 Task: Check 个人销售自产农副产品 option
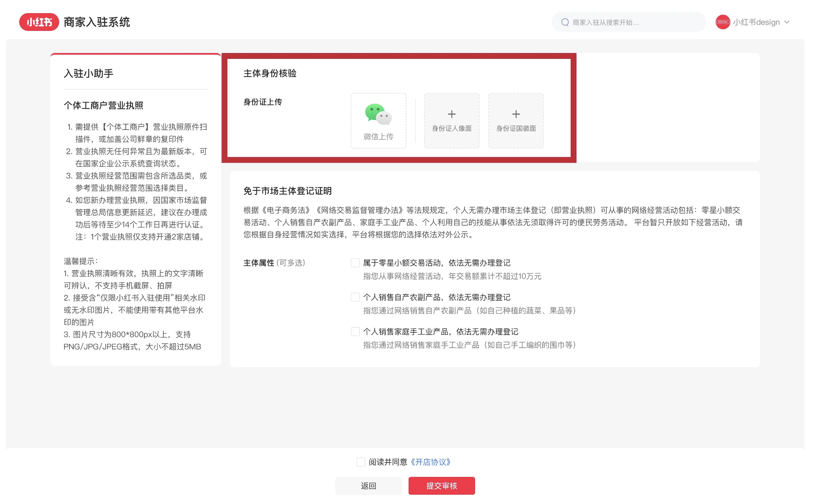[x=355, y=297]
